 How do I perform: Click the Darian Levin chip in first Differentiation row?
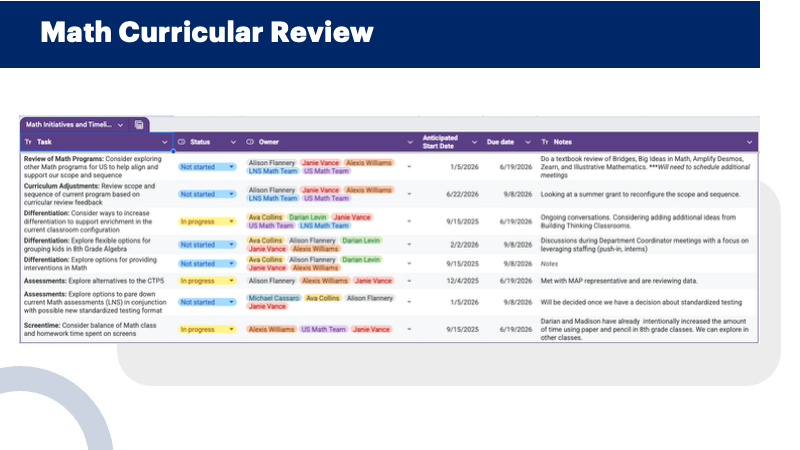point(308,216)
